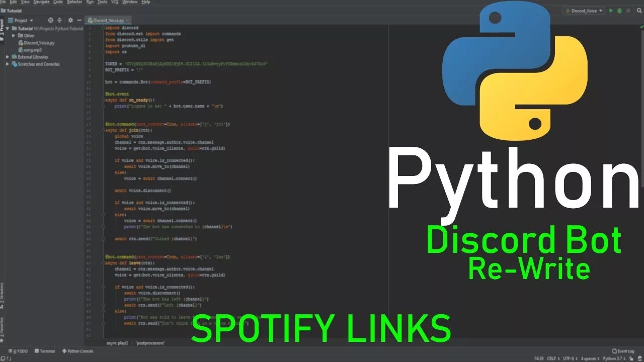Click 'bot = commands.Bot' line

[x=158, y=82]
